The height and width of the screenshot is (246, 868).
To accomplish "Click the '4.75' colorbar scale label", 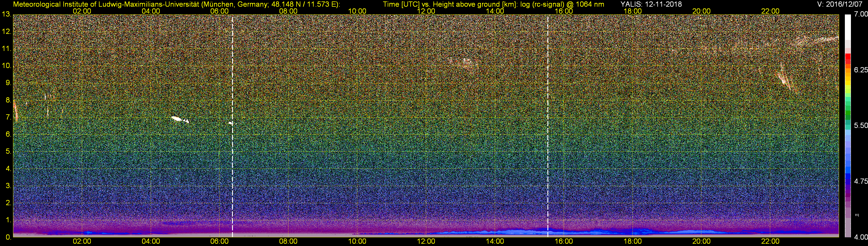I will pyautogui.click(x=861, y=181).
